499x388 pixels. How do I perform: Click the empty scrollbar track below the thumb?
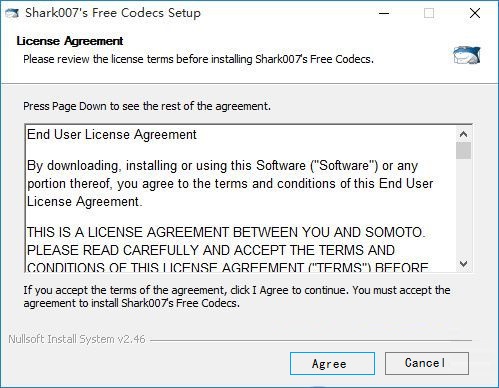[463, 208]
